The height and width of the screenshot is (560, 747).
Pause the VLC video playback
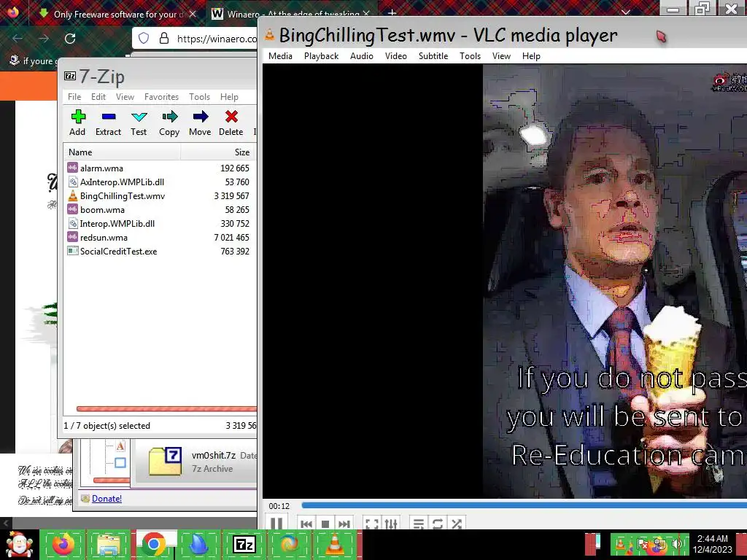coord(276,524)
